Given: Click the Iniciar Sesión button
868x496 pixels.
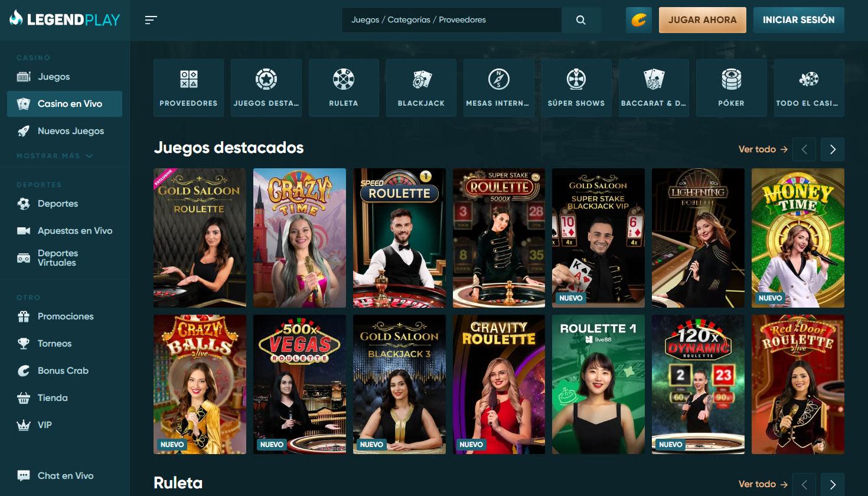Looking at the screenshot, I should click(x=799, y=20).
